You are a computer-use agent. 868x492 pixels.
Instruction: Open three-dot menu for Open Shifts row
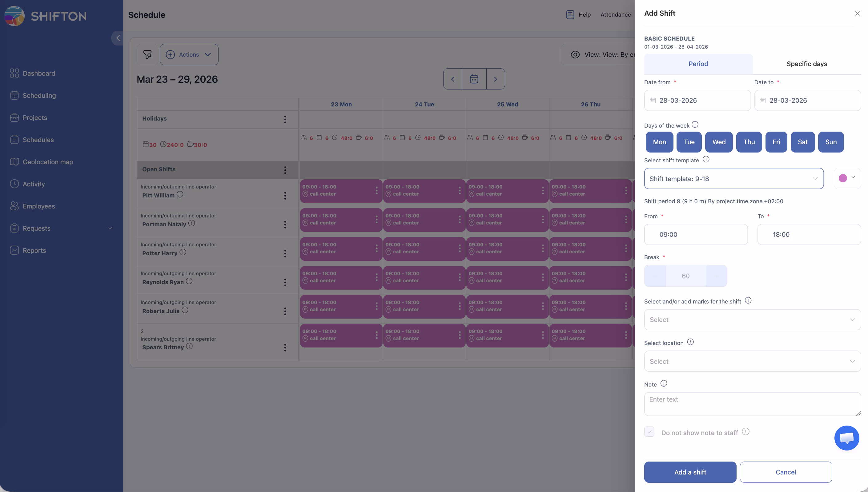(x=285, y=170)
